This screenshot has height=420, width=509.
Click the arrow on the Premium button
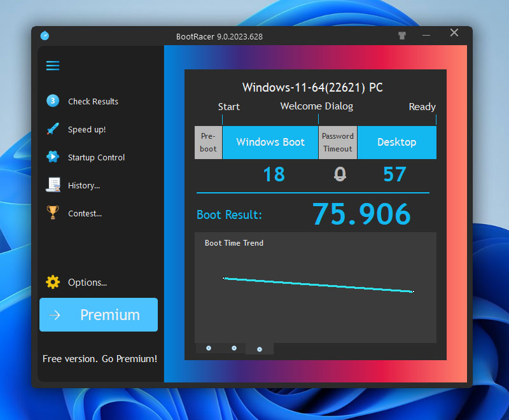point(55,315)
